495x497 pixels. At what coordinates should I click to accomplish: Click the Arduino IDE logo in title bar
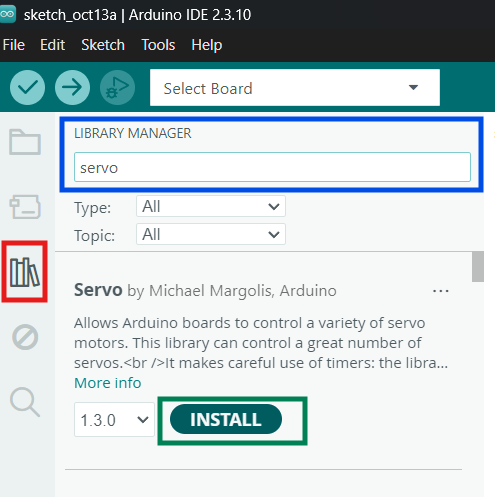(8, 14)
